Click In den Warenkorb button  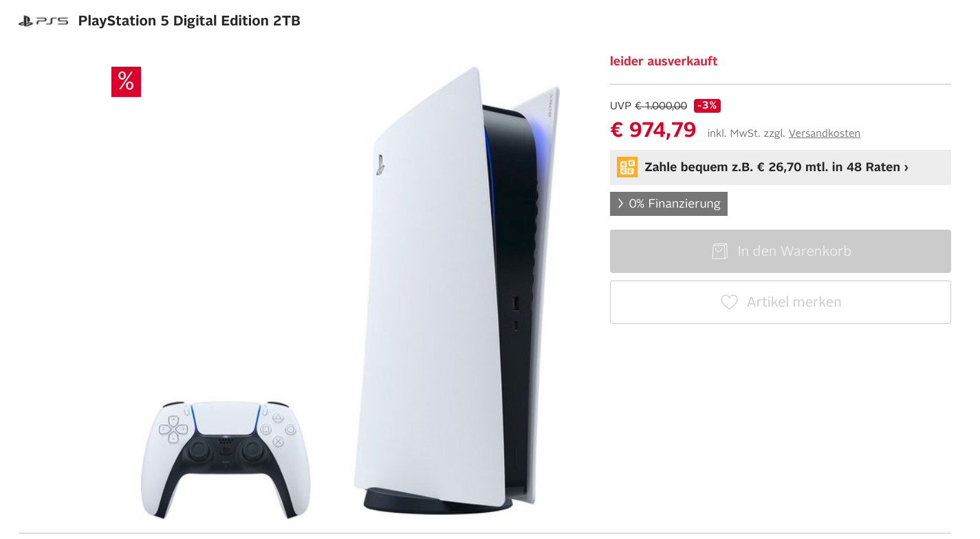pyautogui.click(x=781, y=251)
